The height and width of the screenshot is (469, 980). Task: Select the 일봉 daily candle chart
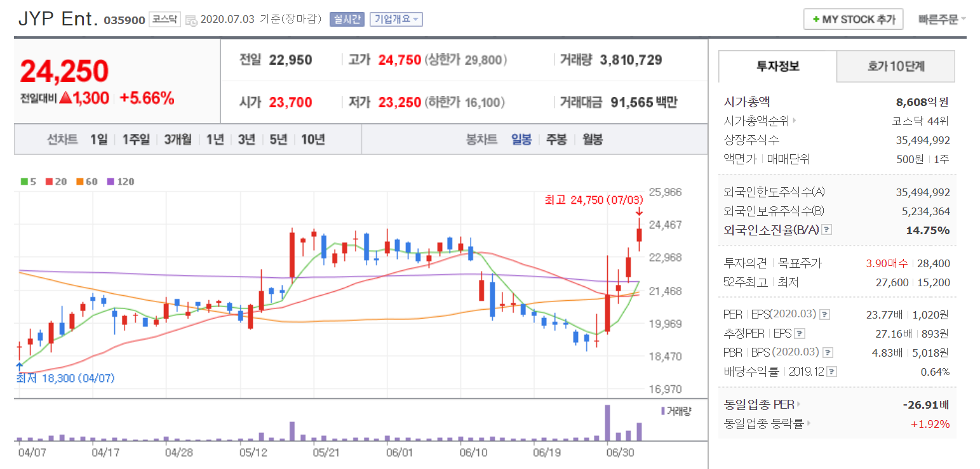[x=521, y=140]
